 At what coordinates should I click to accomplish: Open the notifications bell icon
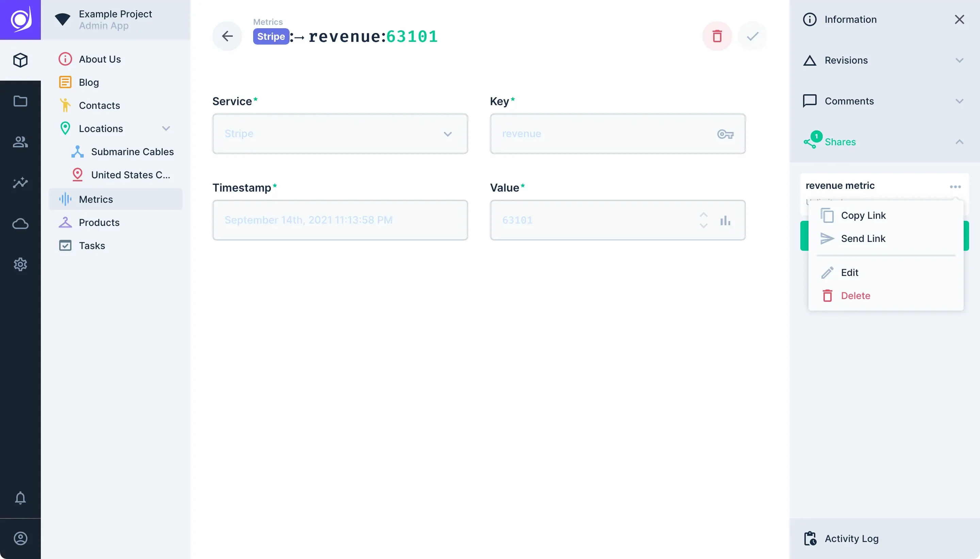(20, 497)
